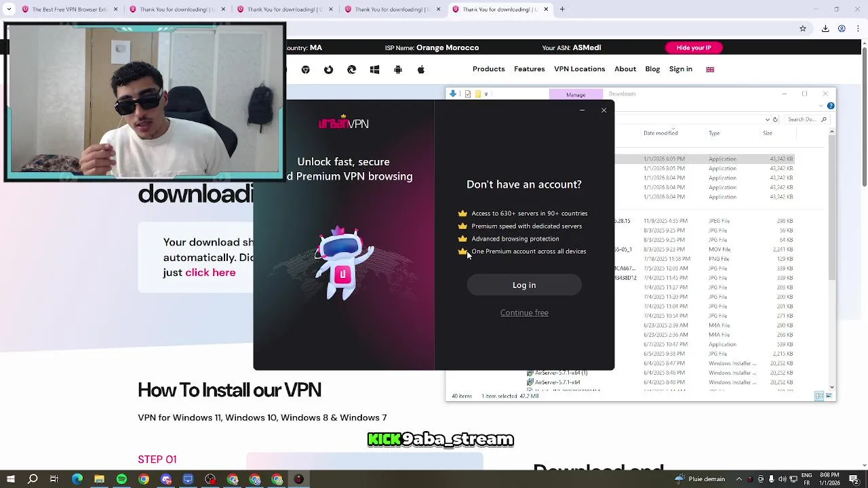
Task: Switch to first tab 'The Best Free VPN Browser'
Action: (71, 9)
